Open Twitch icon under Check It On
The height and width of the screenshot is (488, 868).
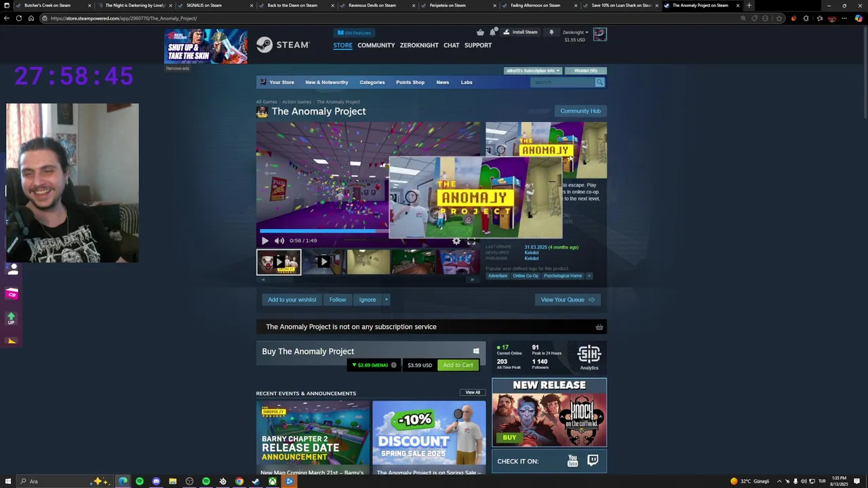pos(593,461)
